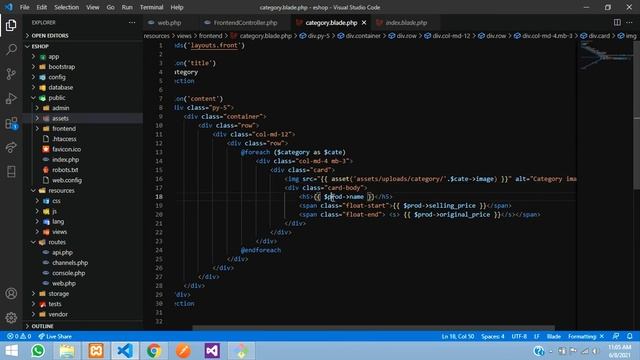Open Windows Start menu
Screen dimensions: 640x360
coord(11,351)
